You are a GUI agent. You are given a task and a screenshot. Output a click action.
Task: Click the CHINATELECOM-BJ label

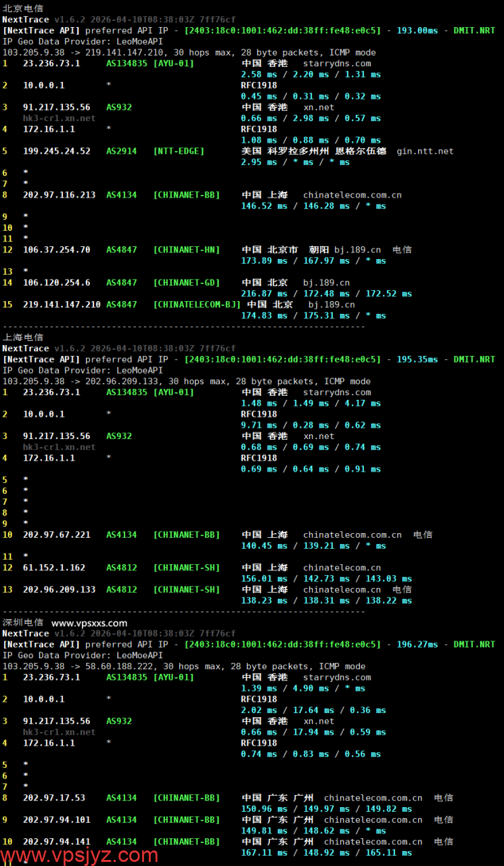tap(197, 304)
